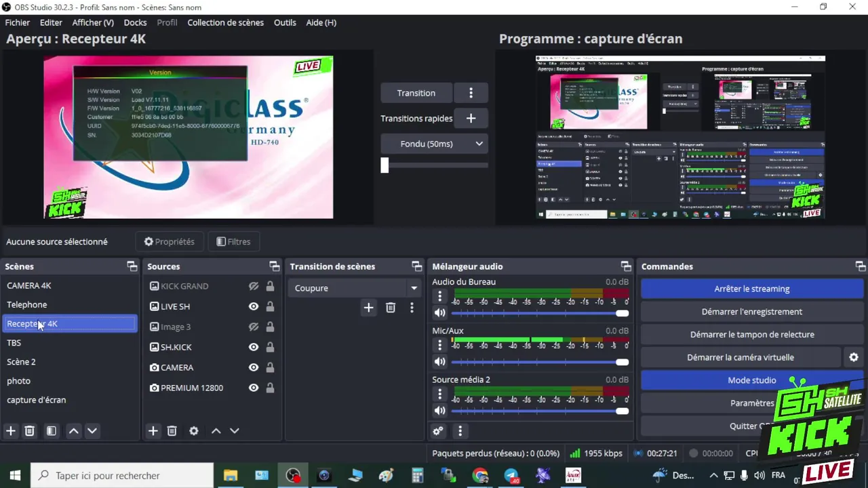The image size is (868, 488).
Task: Undock the Mélangeur audio panel
Action: 626,266
